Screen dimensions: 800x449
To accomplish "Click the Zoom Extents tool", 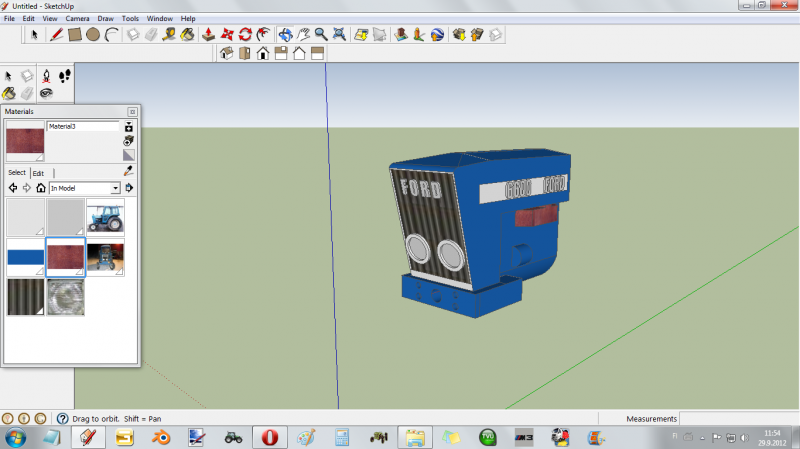I will click(x=339, y=35).
